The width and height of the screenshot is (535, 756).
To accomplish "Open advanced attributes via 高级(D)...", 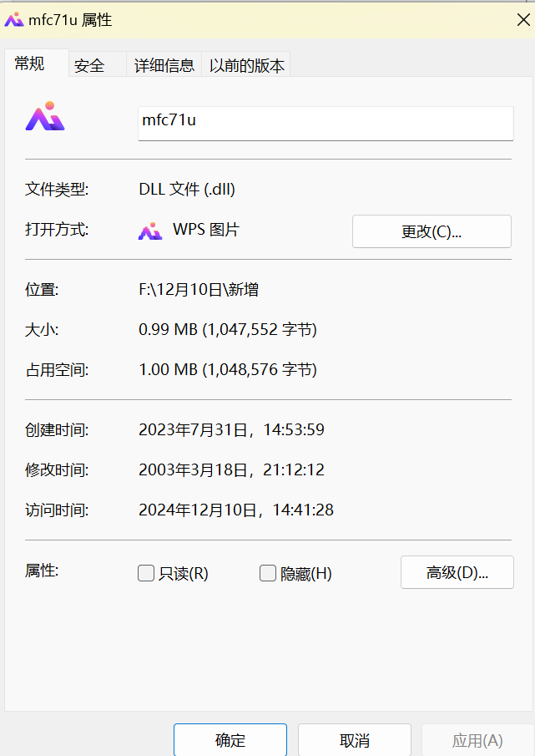I will 457,572.
